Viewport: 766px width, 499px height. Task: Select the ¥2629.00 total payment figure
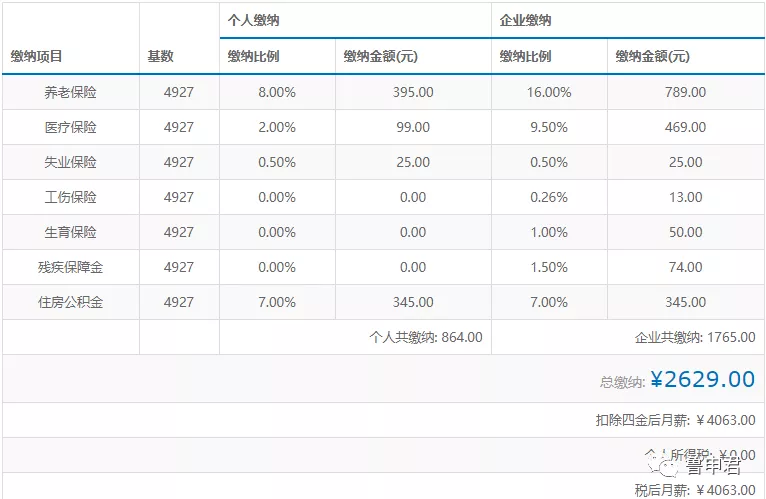tap(703, 379)
